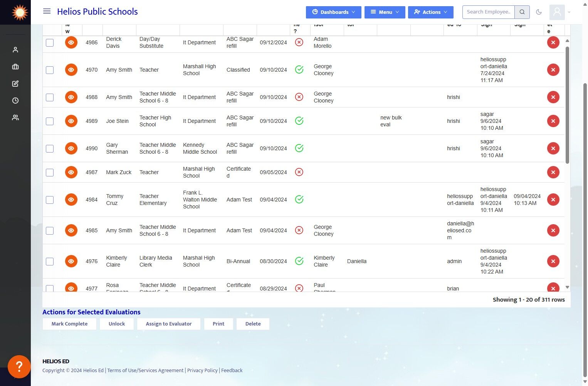Select checkbox for evaluation 4988

(50, 97)
